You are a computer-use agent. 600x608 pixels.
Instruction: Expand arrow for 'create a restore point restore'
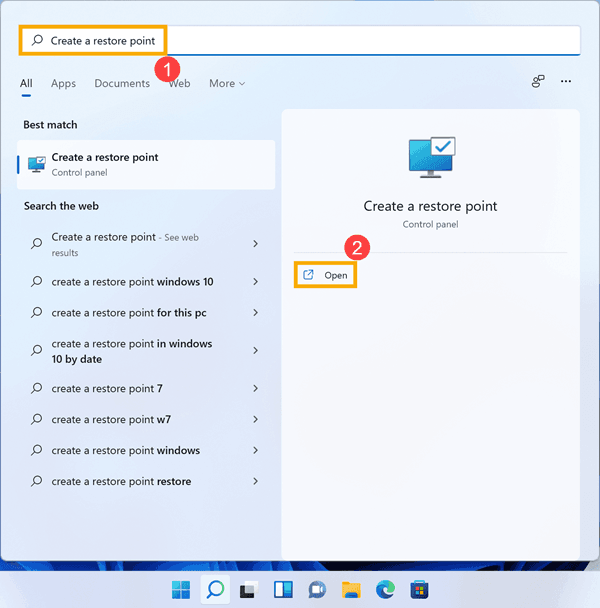(x=255, y=481)
